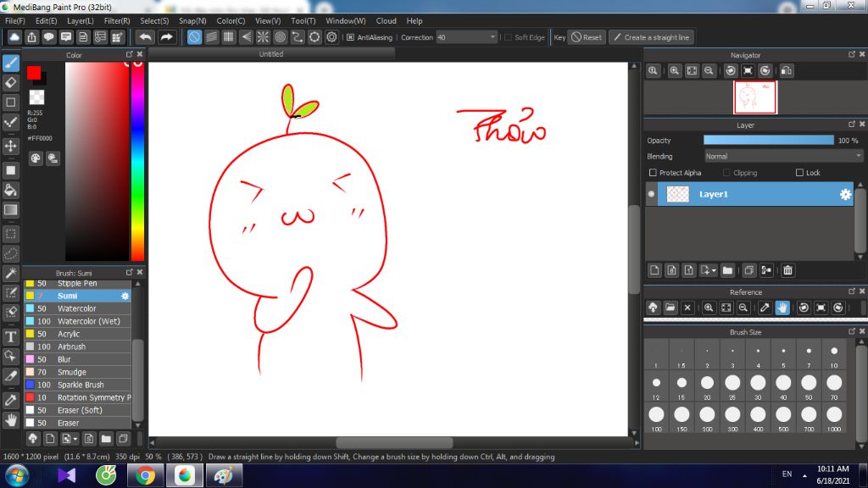Check the Lock option for layer
Screen dimensions: 868x488
point(799,173)
